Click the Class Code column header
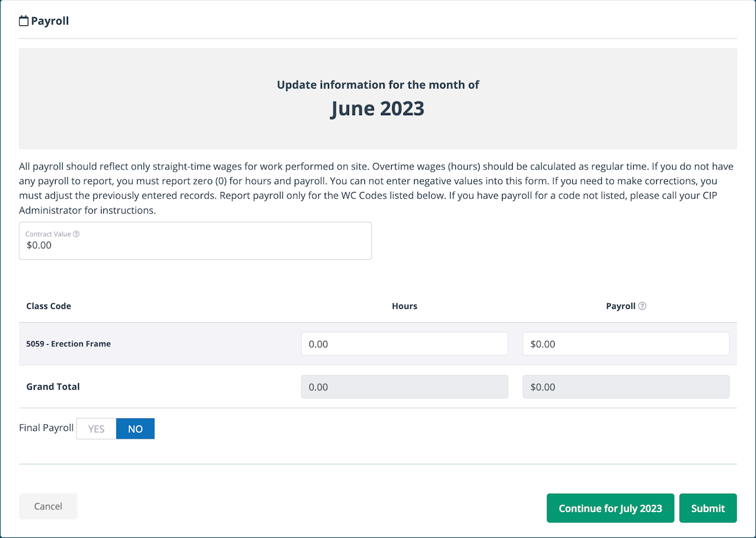This screenshot has height=538, width=756. [x=48, y=306]
